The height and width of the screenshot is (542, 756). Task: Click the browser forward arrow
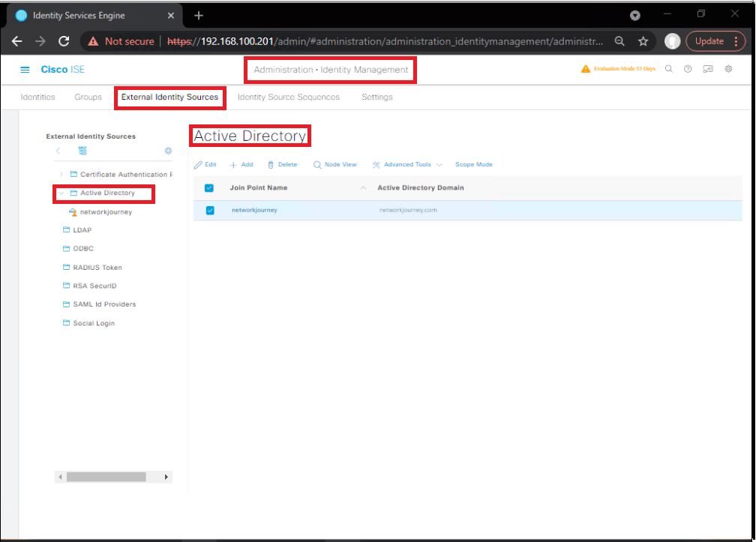click(40, 41)
